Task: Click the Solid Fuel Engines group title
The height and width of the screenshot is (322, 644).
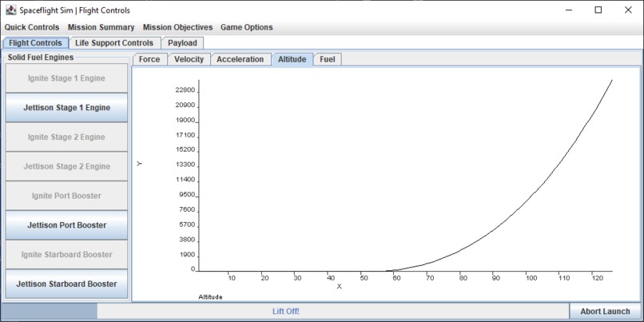Action: 41,58
